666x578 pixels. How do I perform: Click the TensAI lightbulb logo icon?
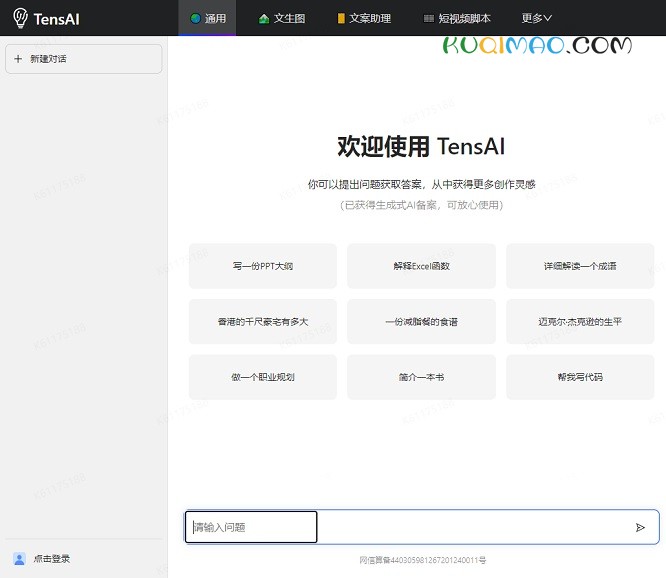click(x=20, y=18)
